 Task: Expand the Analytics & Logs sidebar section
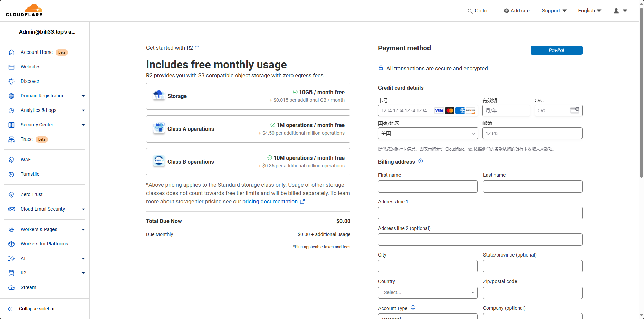[x=83, y=110]
